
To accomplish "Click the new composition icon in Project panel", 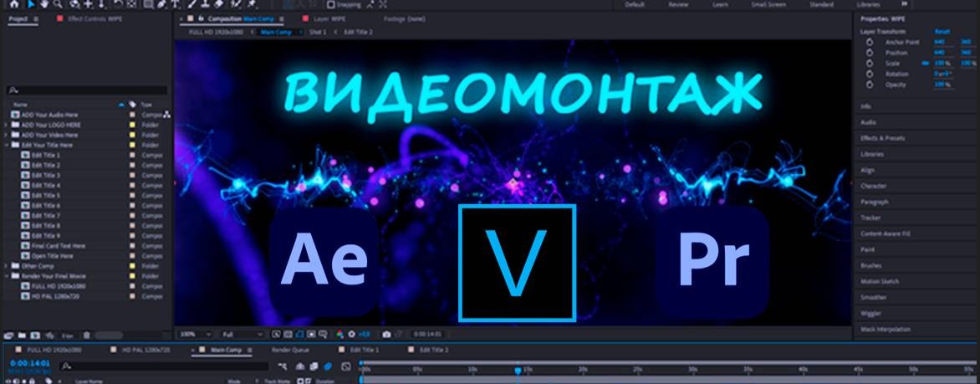I will click(35, 335).
